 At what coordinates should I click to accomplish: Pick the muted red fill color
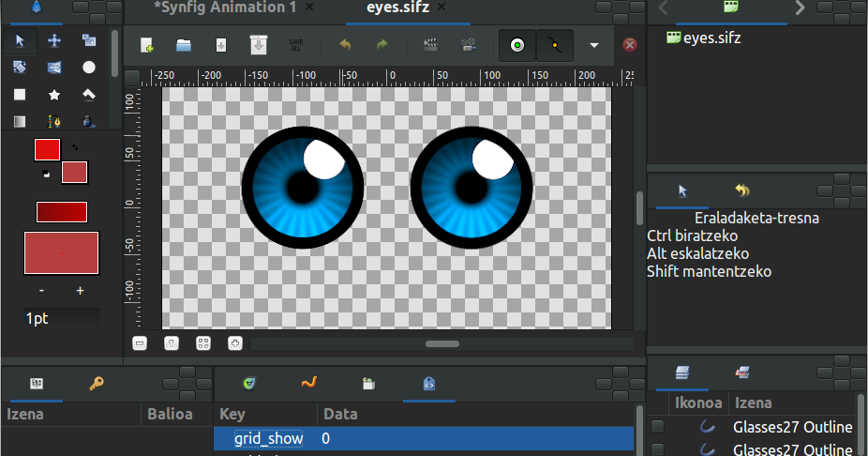pyautogui.click(x=74, y=173)
